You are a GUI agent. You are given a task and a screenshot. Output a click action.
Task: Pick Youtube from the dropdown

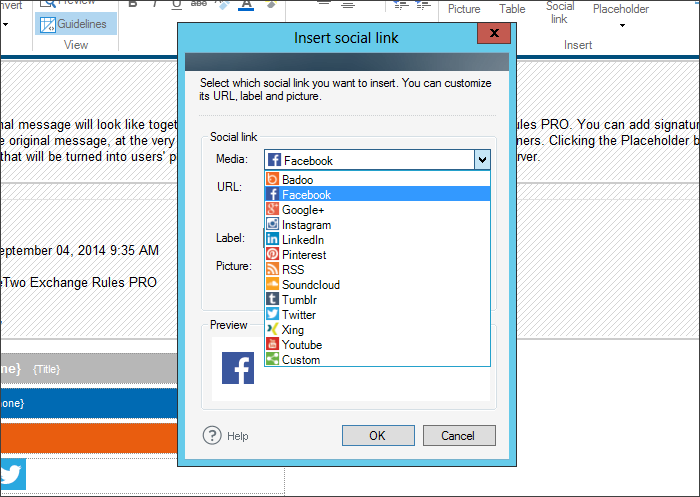tap(301, 345)
